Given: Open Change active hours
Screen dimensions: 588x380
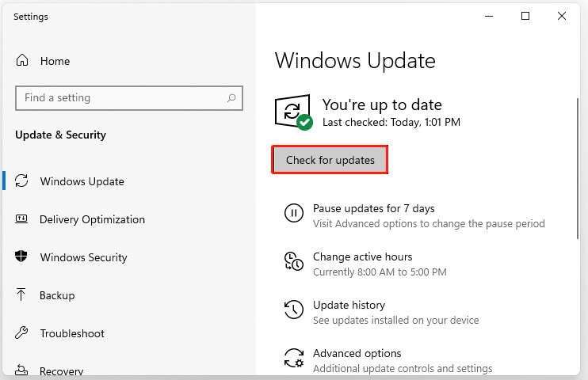Looking at the screenshot, I should (x=362, y=256).
